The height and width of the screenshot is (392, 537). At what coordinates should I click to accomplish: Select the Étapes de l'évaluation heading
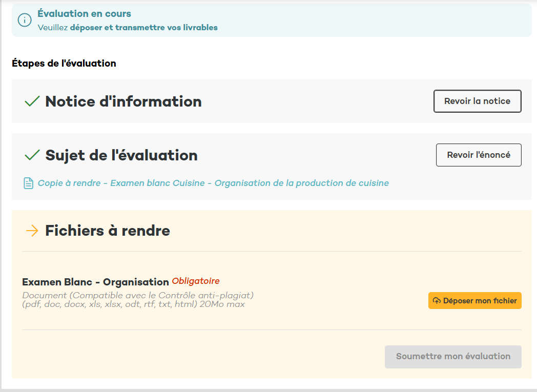pyautogui.click(x=64, y=64)
